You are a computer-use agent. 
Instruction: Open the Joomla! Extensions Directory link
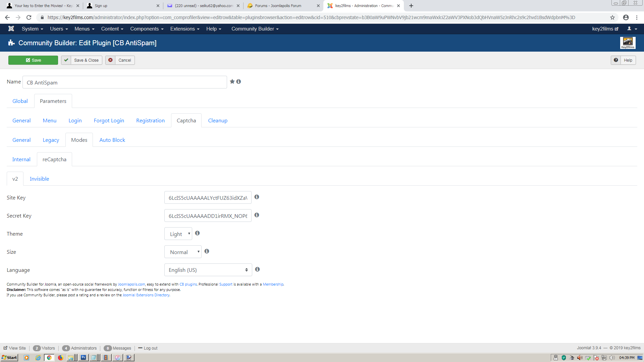point(146,295)
